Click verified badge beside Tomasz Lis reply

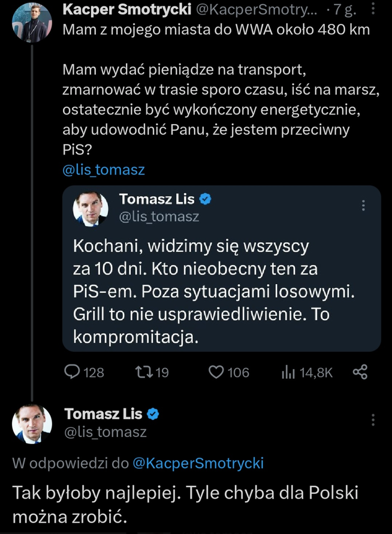click(x=153, y=414)
